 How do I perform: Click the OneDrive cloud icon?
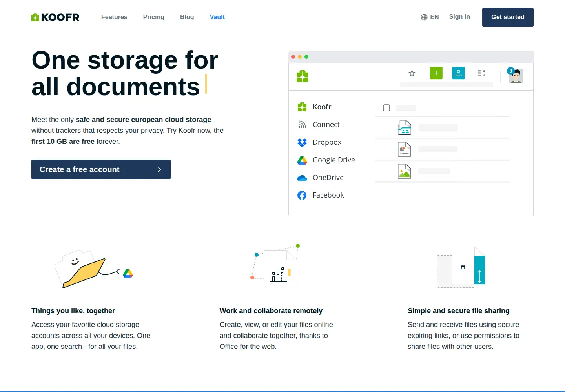click(302, 178)
